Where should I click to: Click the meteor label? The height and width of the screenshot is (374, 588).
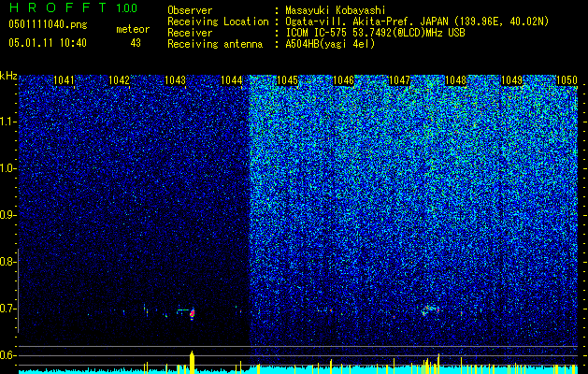(133, 29)
